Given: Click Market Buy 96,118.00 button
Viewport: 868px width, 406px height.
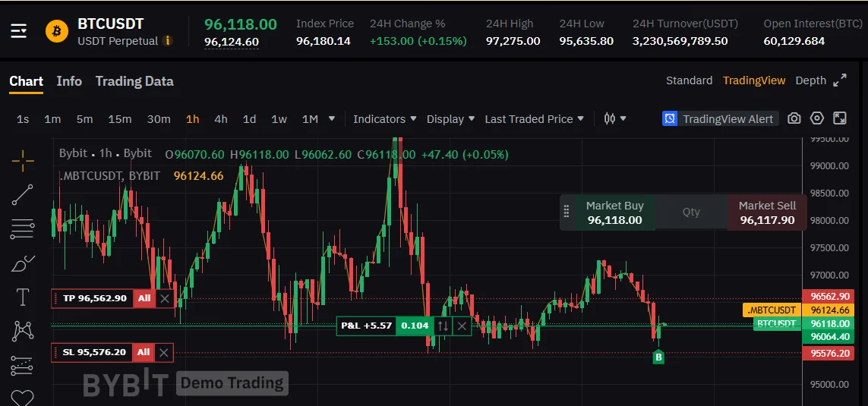Looking at the screenshot, I should [x=614, y=212].
